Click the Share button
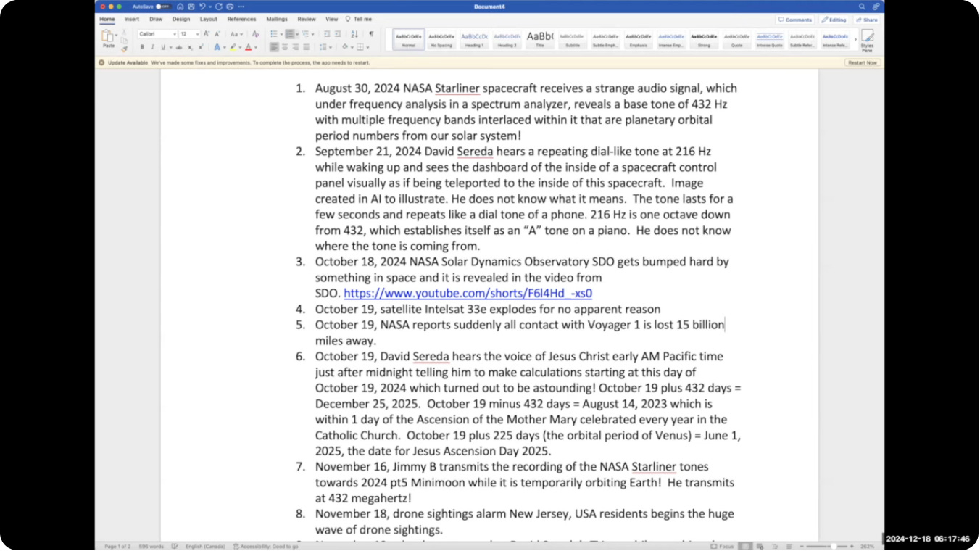 pyautogui.click(x=866, y=20)
